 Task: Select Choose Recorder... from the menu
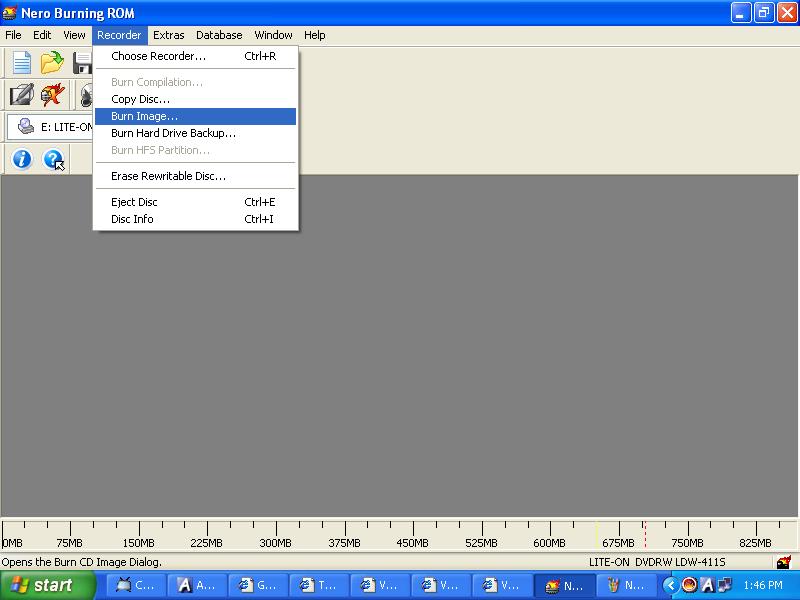coord(195,56)
